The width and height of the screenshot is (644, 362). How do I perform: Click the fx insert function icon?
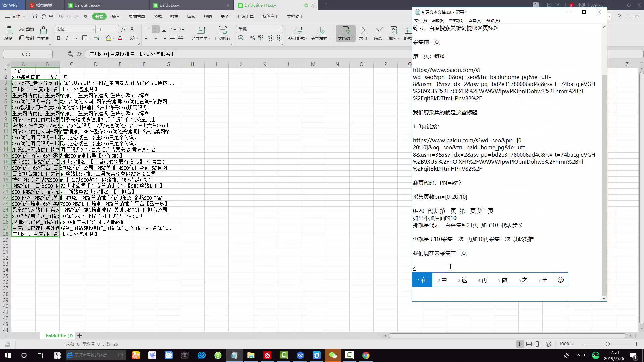click(79, 54)
